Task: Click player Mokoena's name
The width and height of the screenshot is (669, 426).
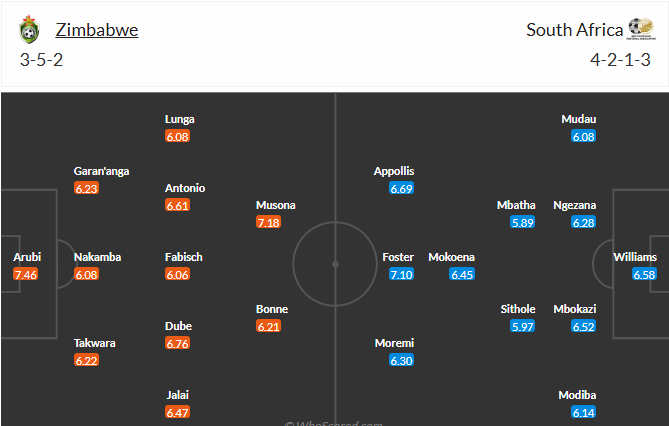Action: click(451, 257)
